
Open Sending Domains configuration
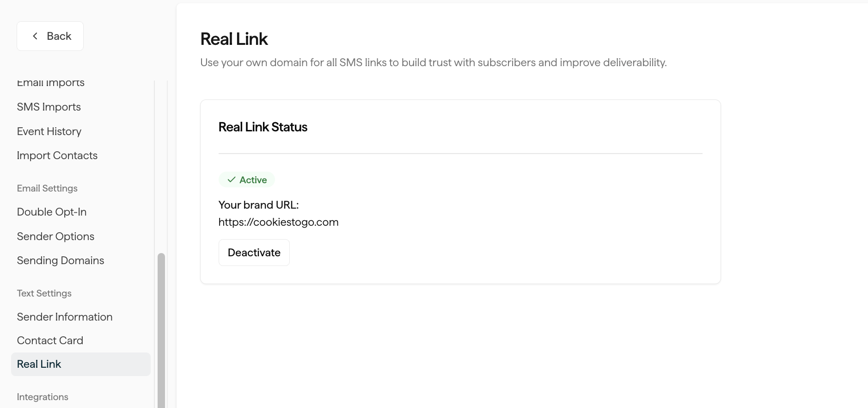(x=60, y=260)
